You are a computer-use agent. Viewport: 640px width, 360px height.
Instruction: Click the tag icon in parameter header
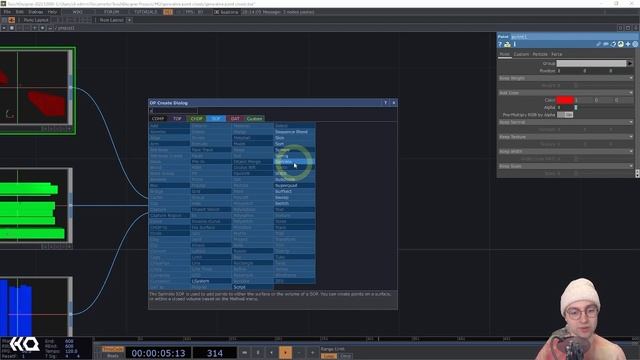(x=613, y=44)
